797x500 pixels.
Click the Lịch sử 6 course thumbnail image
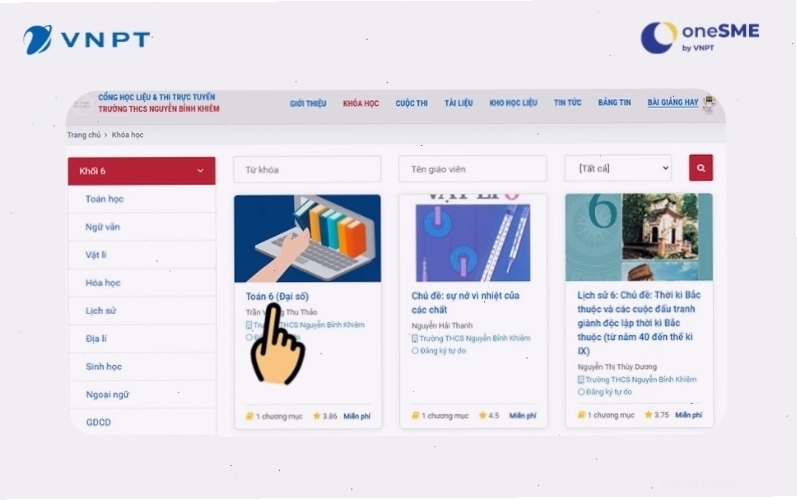(x=639, y=237)
